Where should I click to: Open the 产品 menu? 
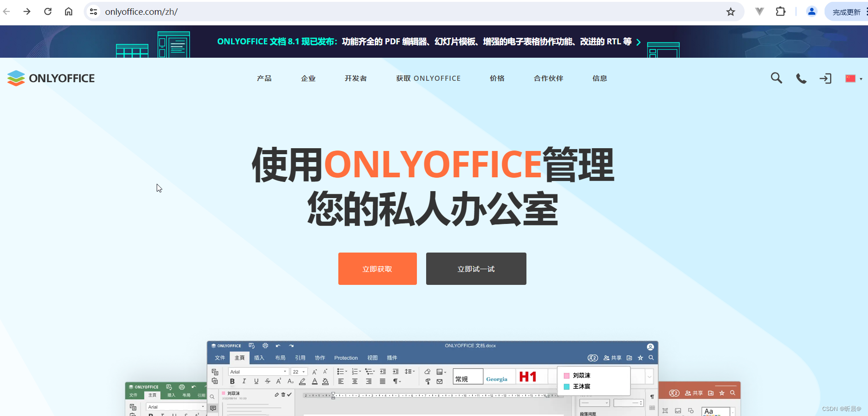tap(264, 78)
